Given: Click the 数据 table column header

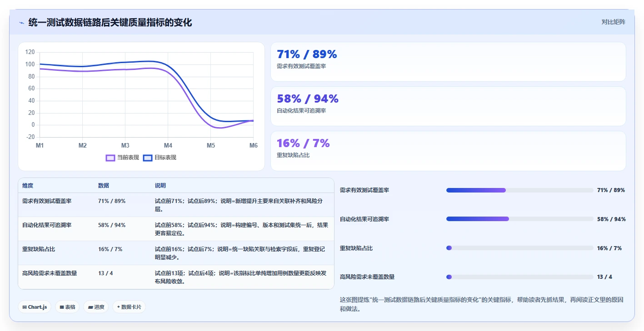Looking at the screenshot, I should [x=104, y=186].
